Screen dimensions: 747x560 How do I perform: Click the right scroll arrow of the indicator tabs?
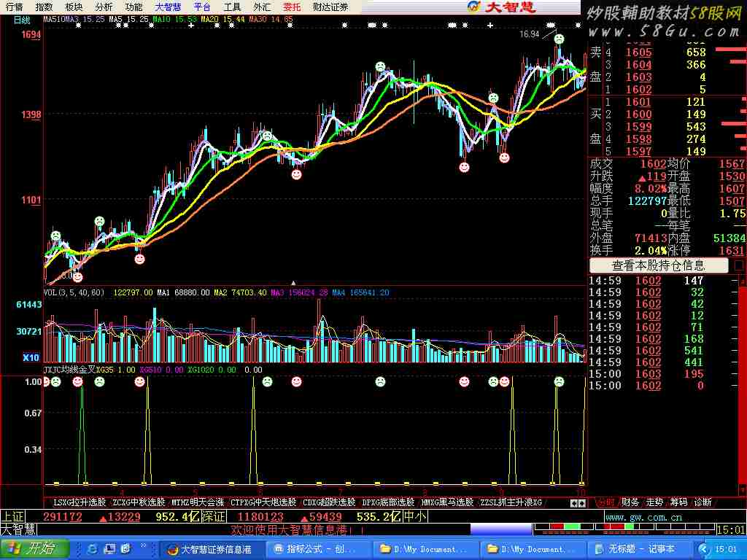(x=581, y=503)
